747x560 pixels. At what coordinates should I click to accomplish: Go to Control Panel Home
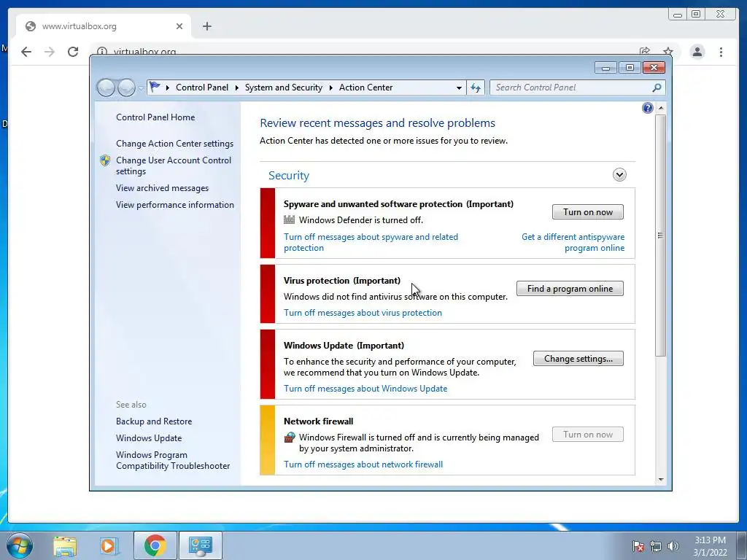[155, 117]
